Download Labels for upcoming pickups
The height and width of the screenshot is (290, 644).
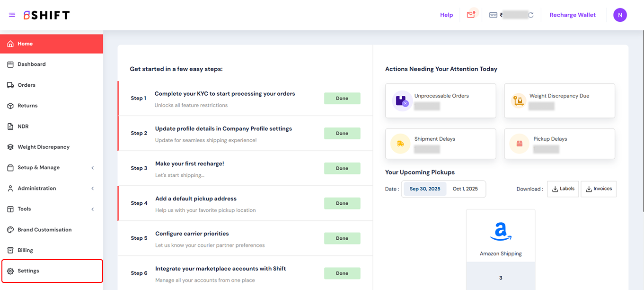(x=563, y=189)
